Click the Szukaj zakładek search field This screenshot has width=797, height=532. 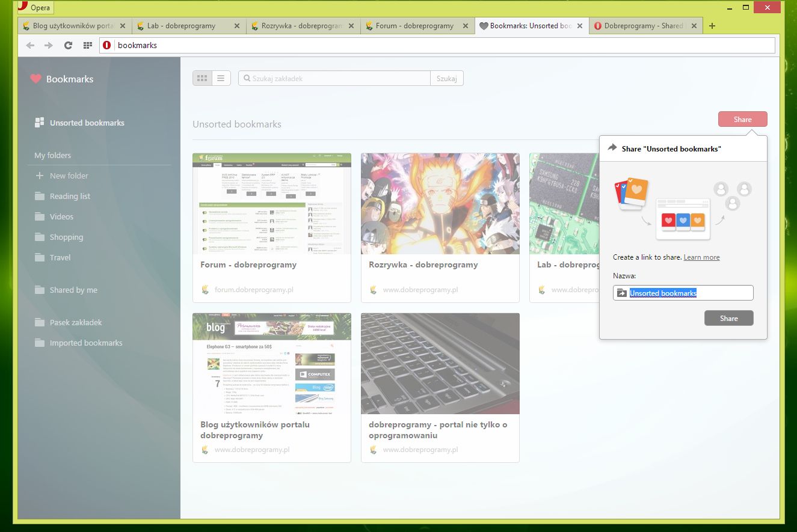(334, 78)
